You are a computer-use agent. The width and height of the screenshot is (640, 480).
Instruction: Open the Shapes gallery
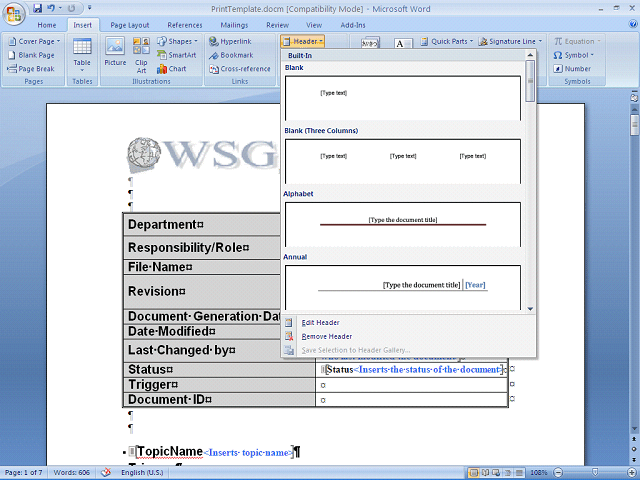pyautogui.click(x=177, y=41)
